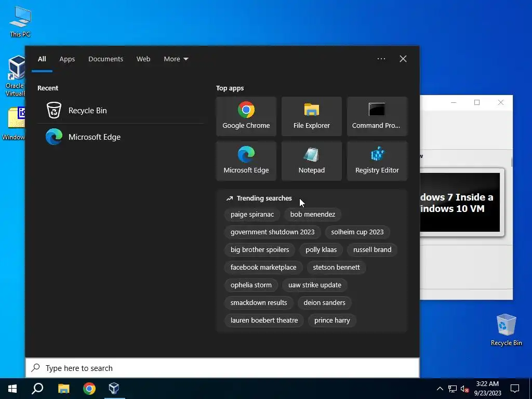Search trending 'deion sanders'
Screen dimensions: 532x399
pos(324,302)
